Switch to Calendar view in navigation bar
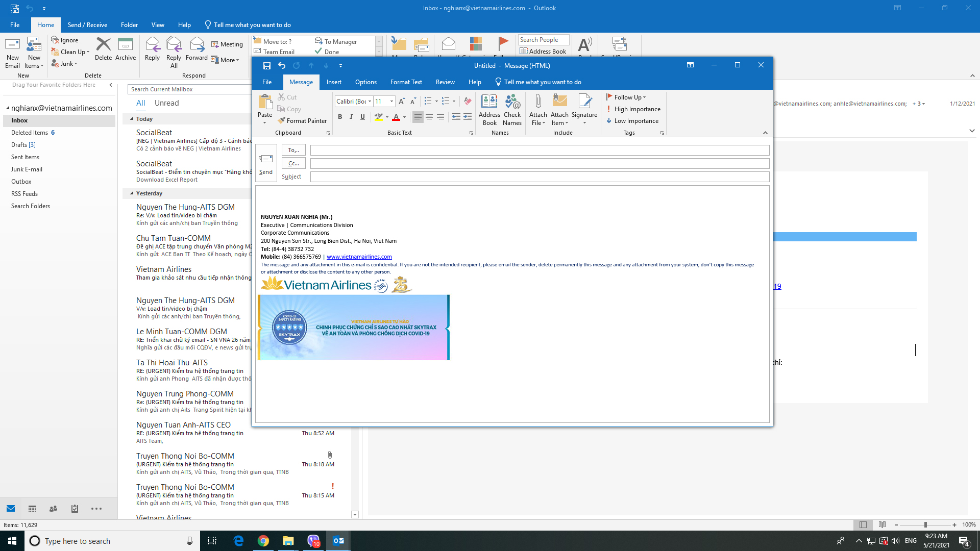The image size is (980, 551). tap(32, 509)
